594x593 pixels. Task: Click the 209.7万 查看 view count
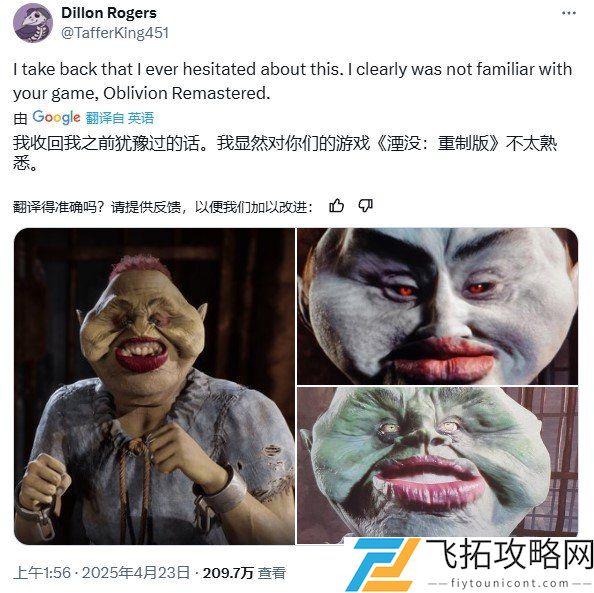click(x=244, y=573)
